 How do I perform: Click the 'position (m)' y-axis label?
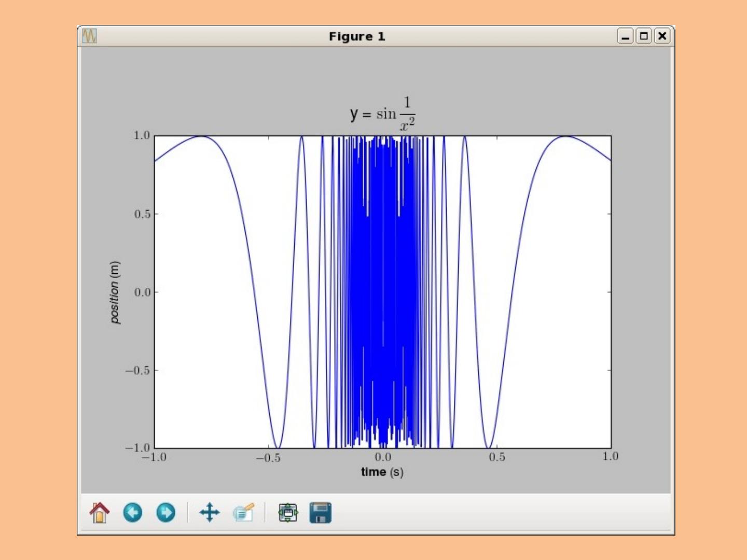tap(115, 292)
